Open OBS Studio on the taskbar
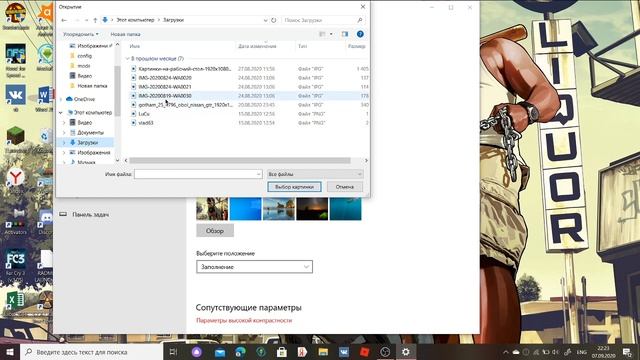Image resolution: width=640 pixels, height=360 pixels. point(385,352)
